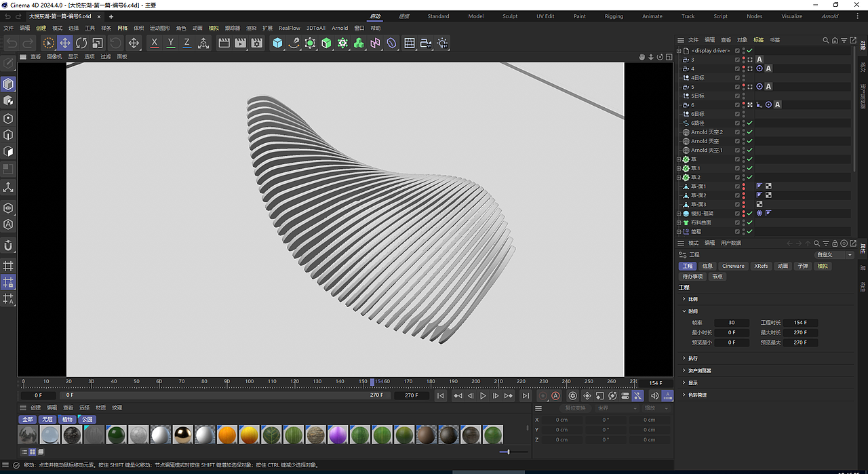The width and height of the screenshot is (868, 474).
Task: Expand the 色彩管理 section
Action: tap(684, 395)
